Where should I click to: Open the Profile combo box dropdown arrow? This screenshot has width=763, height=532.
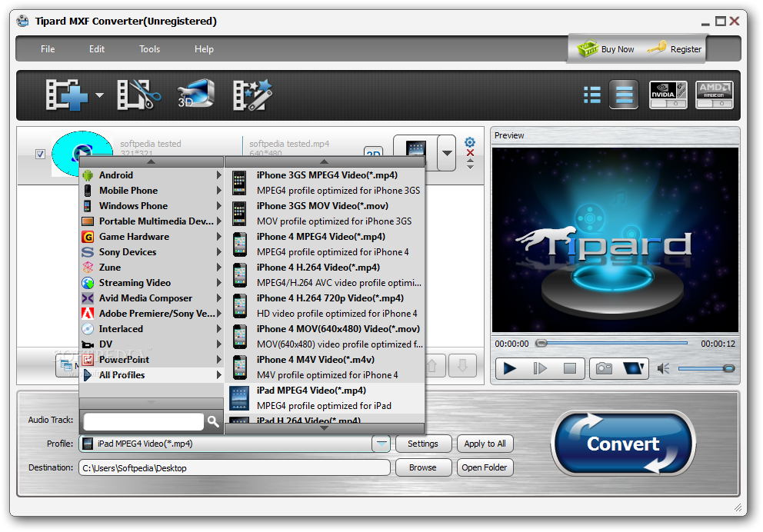381,444
